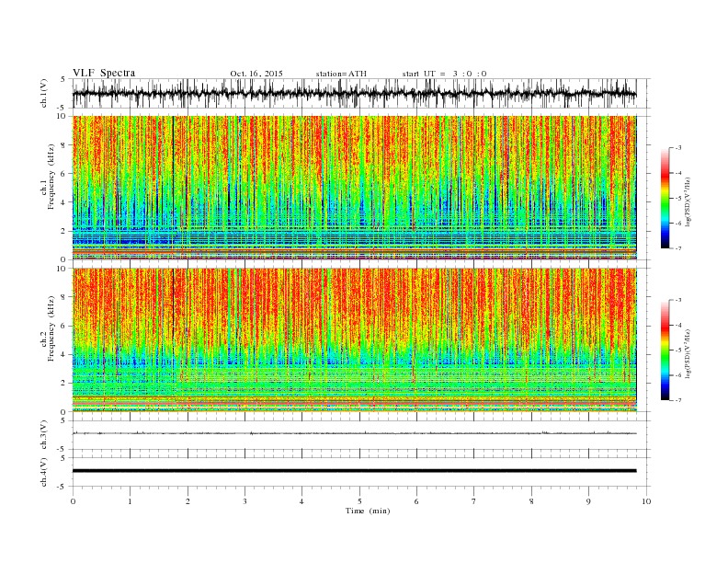Click the "ch.1(V)" waveform axis label
Image resolution: width=728 pixels, height=563 pixels.
click(x=43, y=94)
